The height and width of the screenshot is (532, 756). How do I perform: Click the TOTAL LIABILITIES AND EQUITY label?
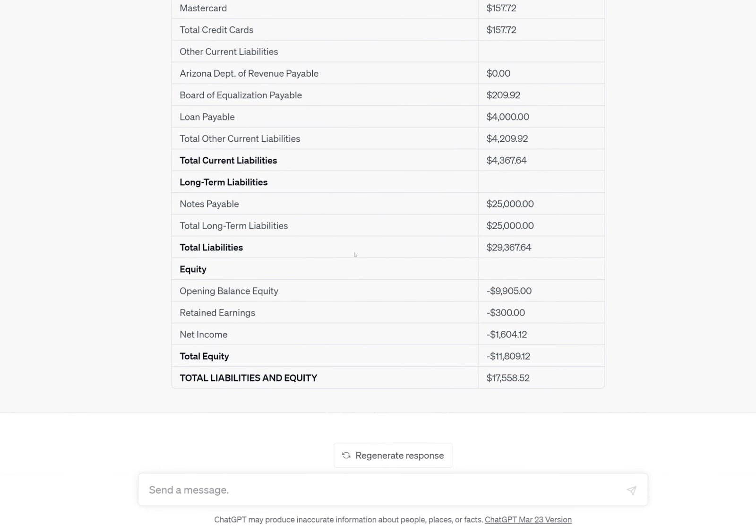248,378
